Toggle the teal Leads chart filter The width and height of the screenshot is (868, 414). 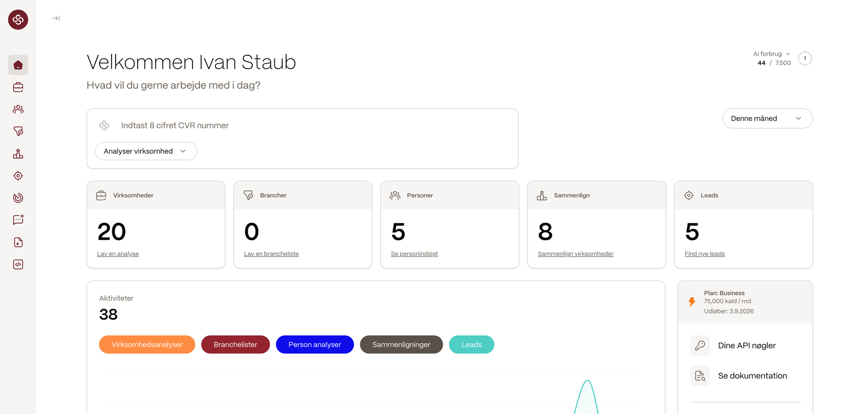pyautogui.click(x=471, y=344)
